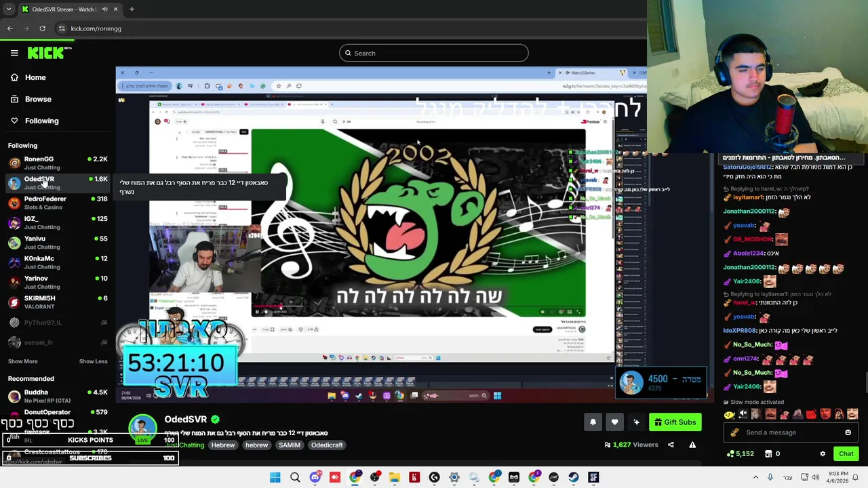Click the muted speaker icon in emote bar
The height and width of the screenshot is (488, 868).
pyautogui.click(x=743, y=414)
